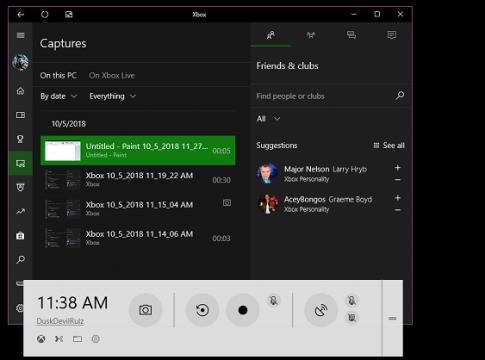This screenshot has height=360, width=485.
Task: Open Game Bar settings gear icon
Action: (96, 339)
